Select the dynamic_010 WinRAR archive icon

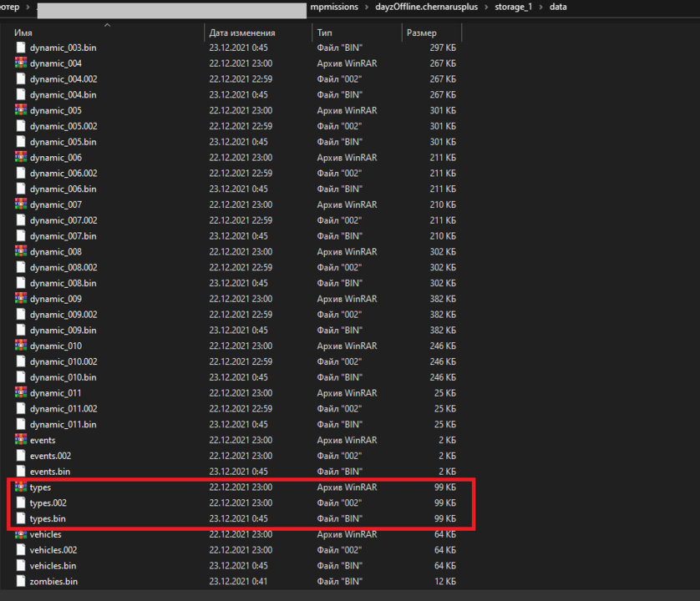[x=21, y=346]
